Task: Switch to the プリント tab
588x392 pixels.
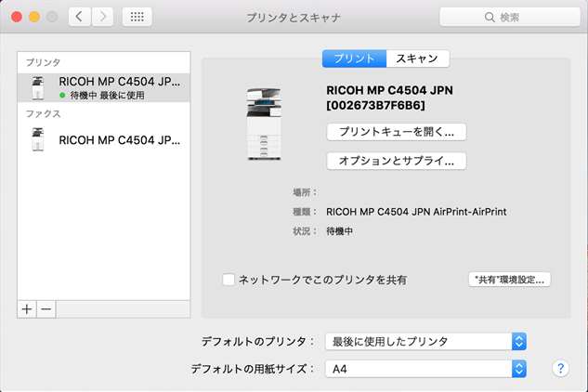Action: [x=353, y=58]
